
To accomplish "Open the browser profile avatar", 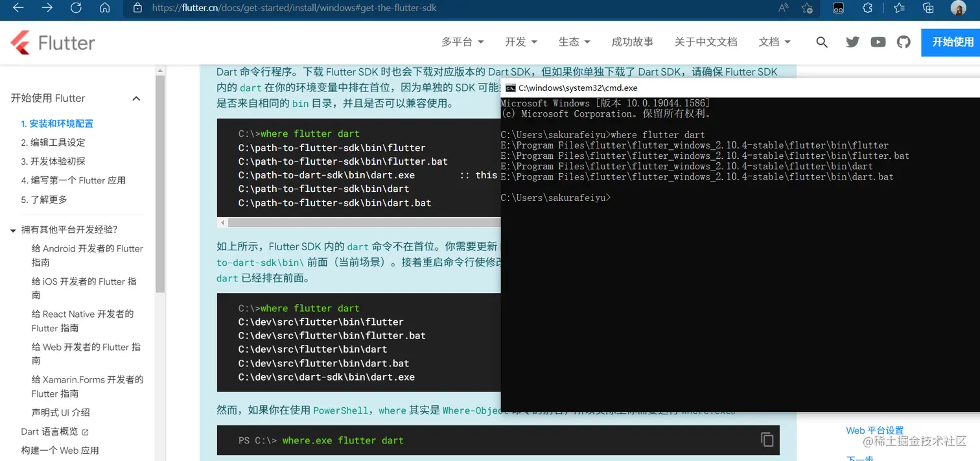I will coord(958,8).
